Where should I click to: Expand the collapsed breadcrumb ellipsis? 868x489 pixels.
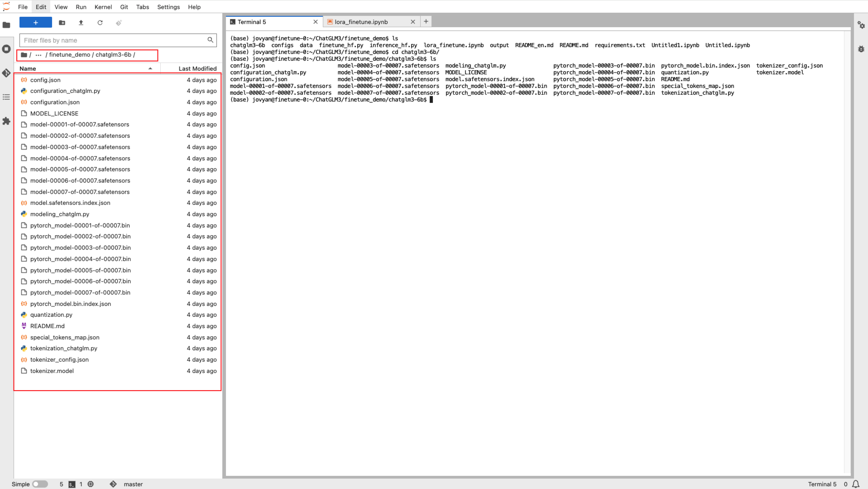[x=38, y=55]
